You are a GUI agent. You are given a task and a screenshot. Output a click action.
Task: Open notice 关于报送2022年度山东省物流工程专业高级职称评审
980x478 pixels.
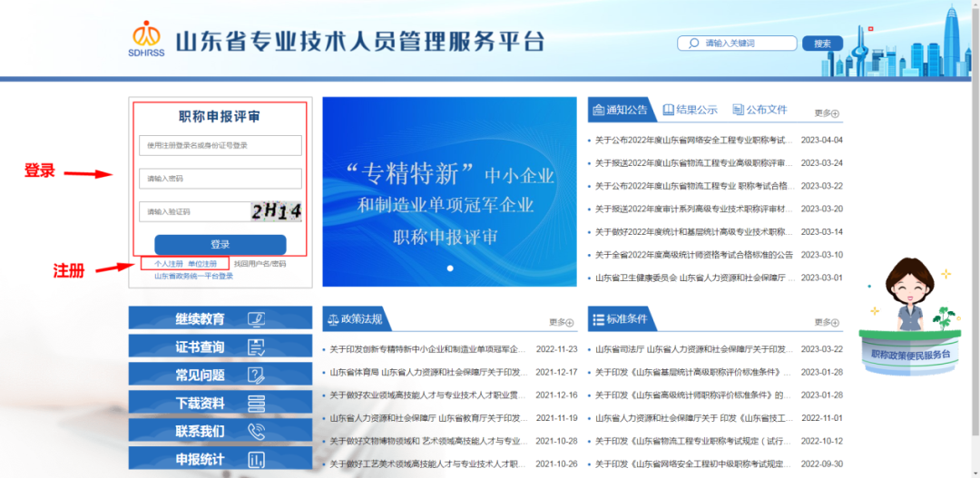pos(694,163)
